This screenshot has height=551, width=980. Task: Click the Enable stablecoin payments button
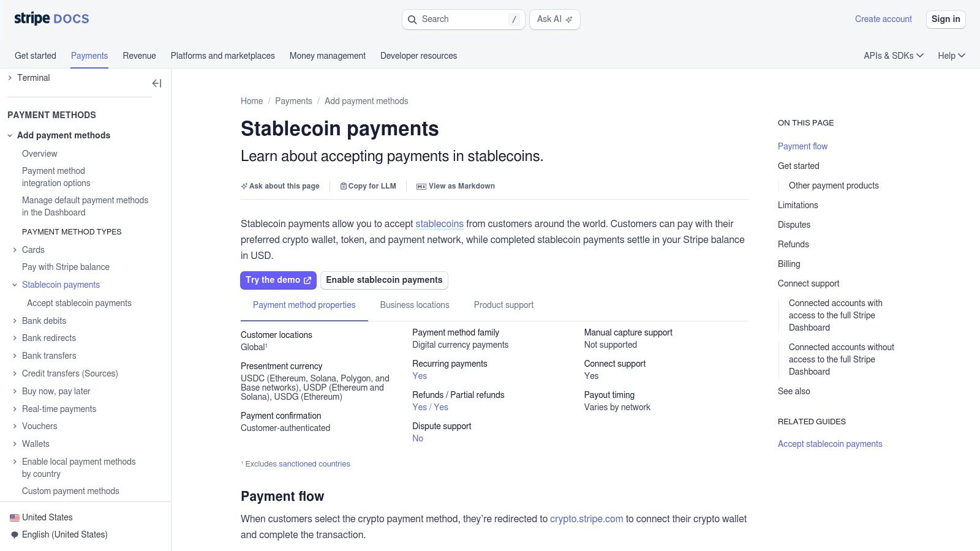(384, 280)
